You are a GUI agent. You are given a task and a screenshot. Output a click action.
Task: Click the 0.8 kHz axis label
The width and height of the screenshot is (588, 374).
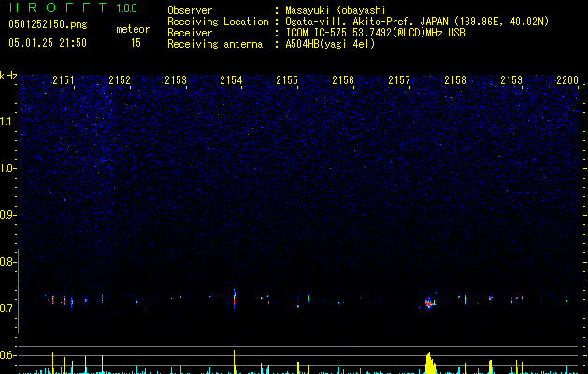[7, 262]
